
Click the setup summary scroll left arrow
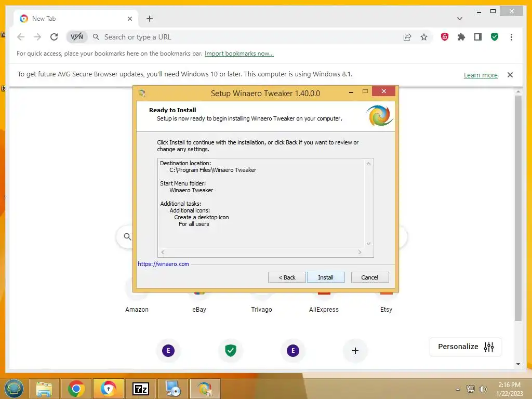tap(163, 252)
